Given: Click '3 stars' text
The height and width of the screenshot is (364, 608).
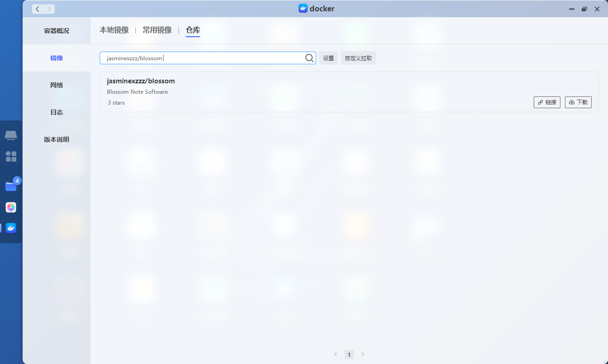Looking at the screenshot, I should tap(116, 103).
